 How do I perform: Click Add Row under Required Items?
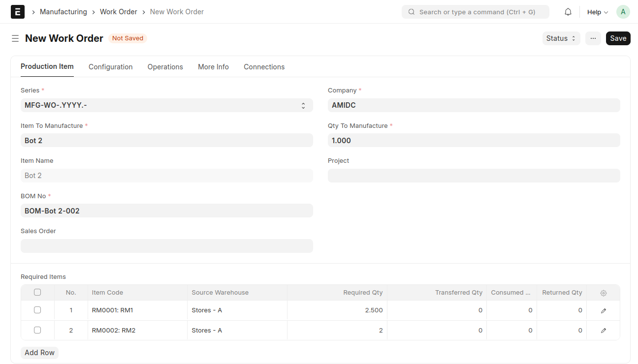tap(39, 353)
